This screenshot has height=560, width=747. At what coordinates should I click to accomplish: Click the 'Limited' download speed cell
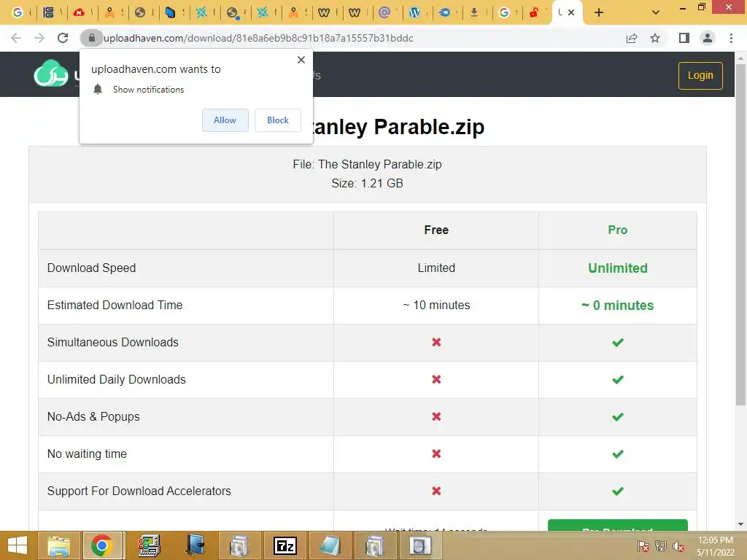tap(436, 268)
